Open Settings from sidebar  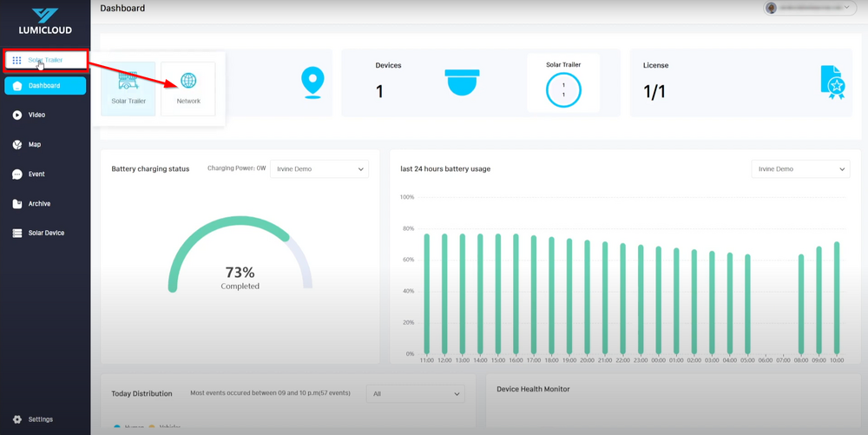[x=40, y=419]
